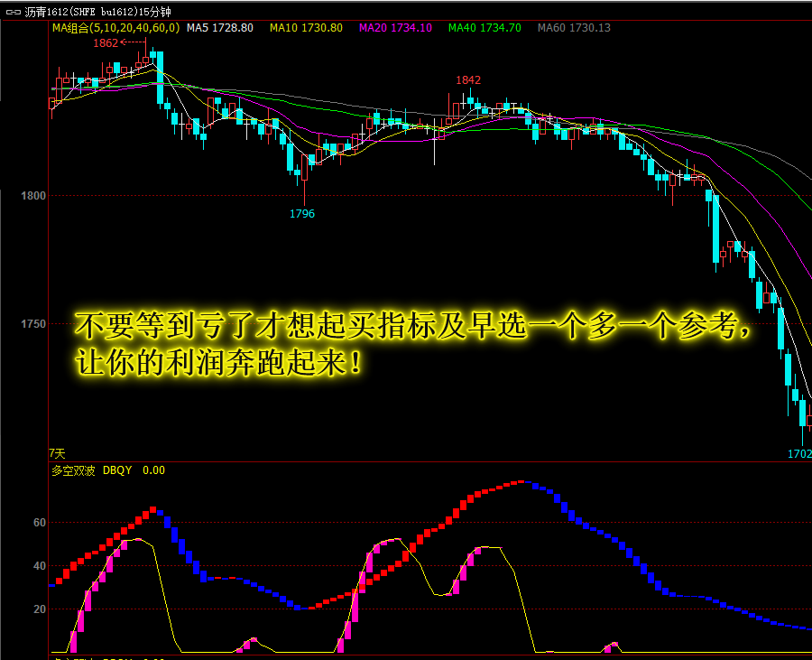Click the 沥青1612 15分钟 chart title
The height and width of the screenshot is (660, 812).
coord(97,12)
